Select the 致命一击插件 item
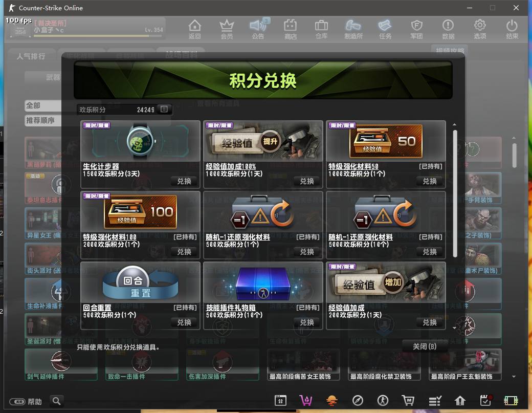This screenshot has height=413, width=532. (142, 364)
